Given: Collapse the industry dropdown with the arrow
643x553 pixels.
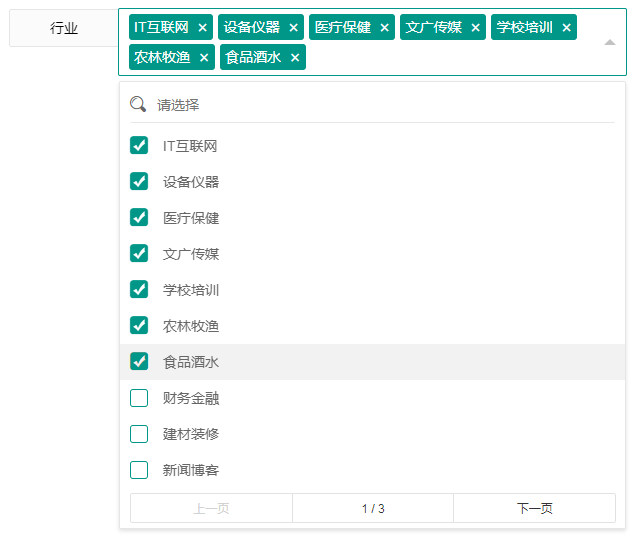Looking at the screenshot, I should [609, 42].
